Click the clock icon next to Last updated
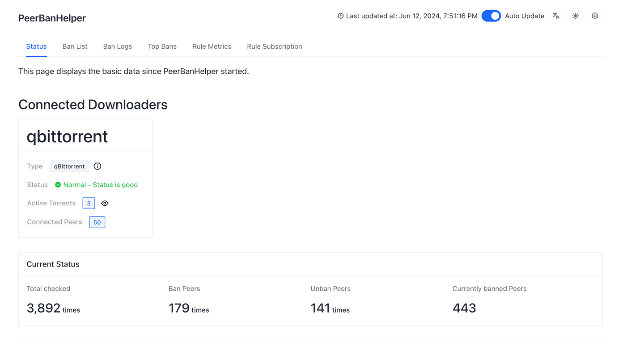Image resolution: width=644 pixels, height=347 pixels. click(341, 16)
